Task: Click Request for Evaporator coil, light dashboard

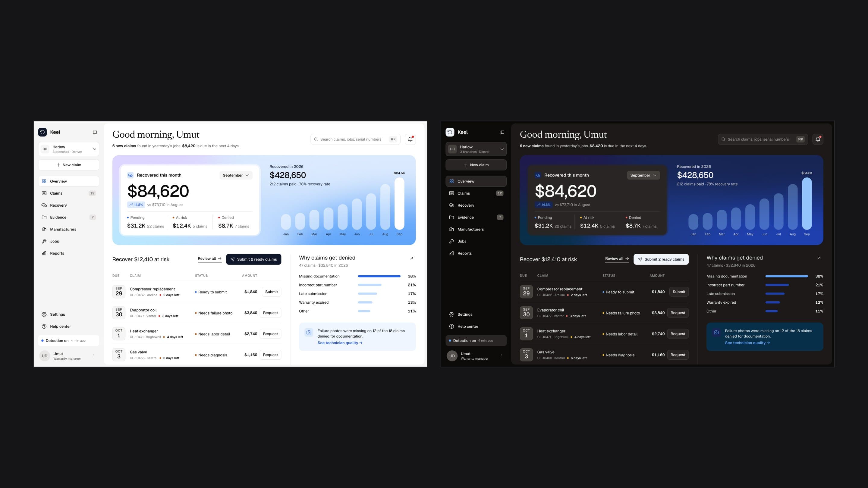Action: point(271,313)
